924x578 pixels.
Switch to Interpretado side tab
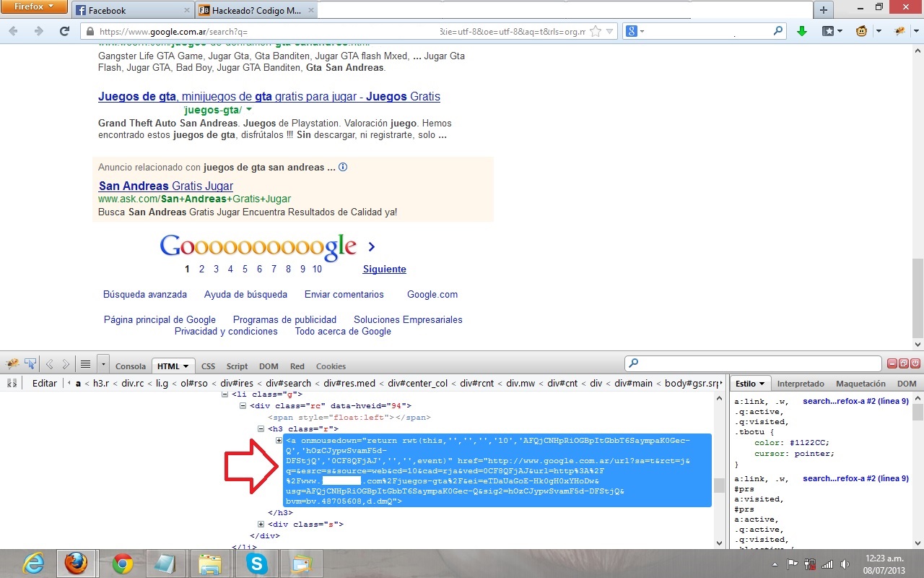[x=801, y=384]
